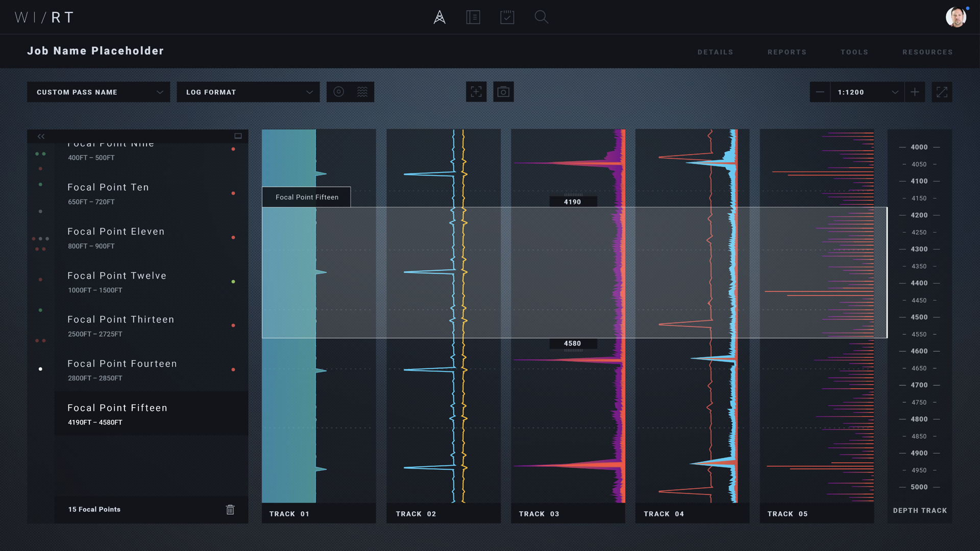Viewport: 980px width, 551px height.
Task: Select Focal Point Twelve in list
Action: click(151, 282)
